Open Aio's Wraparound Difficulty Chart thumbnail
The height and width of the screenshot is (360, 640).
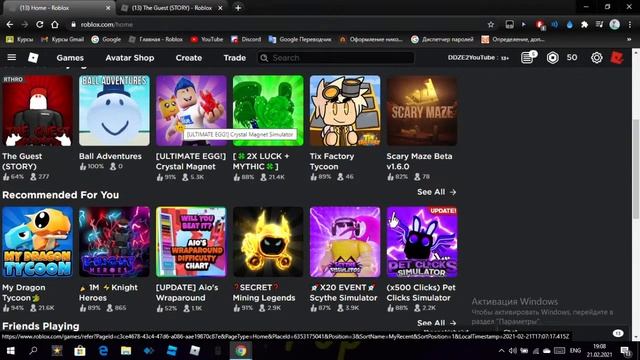[191, 242]
